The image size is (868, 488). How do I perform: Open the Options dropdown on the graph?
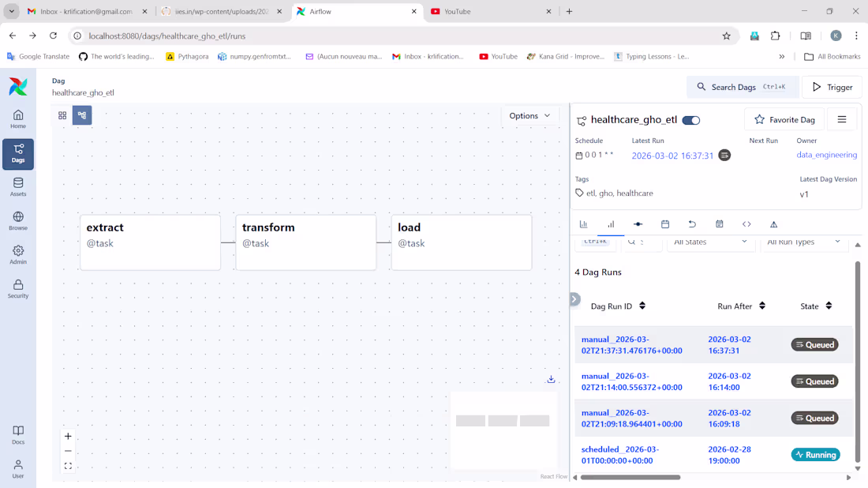[529, 115]
